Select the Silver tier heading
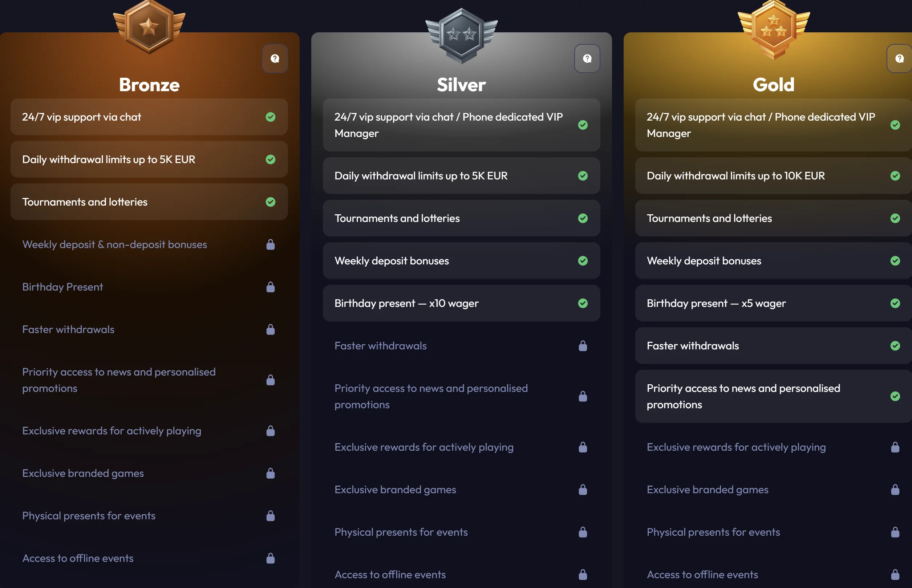This screenshot has width=912, height=588. tap(461, 85)
